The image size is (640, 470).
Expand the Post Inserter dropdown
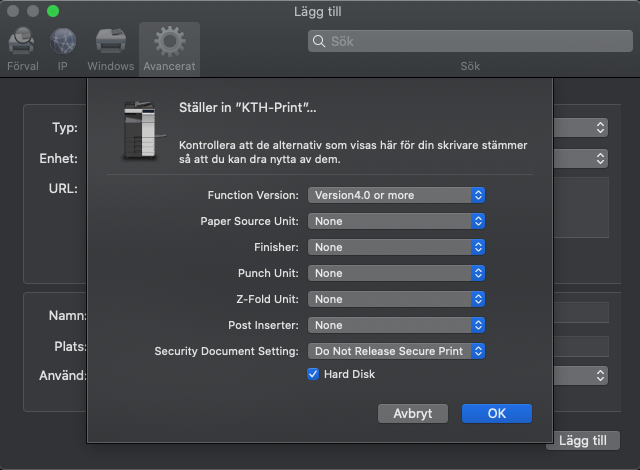pos(397,325)
